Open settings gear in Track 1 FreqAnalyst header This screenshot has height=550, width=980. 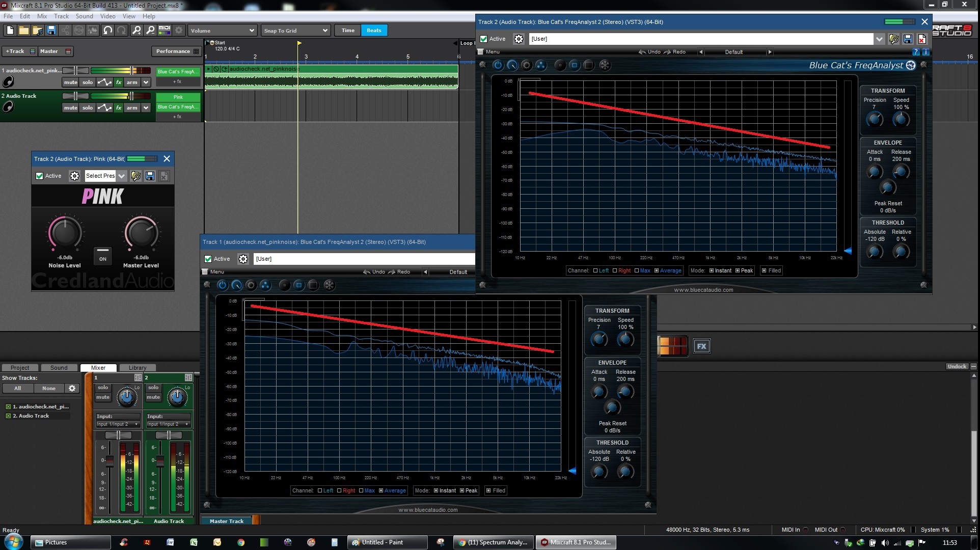point(243,259)
